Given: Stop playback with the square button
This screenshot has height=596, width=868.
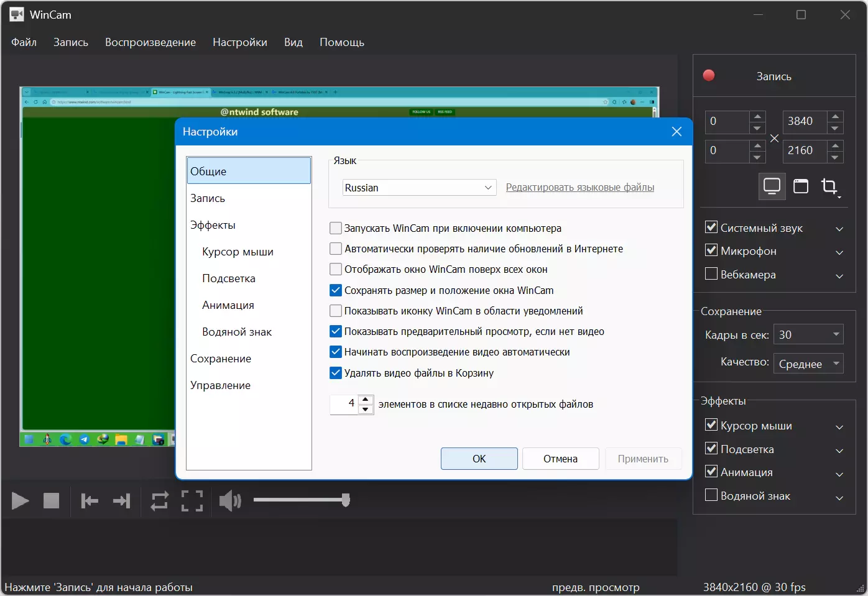Looking at the screenshot, I should [51, 501].
